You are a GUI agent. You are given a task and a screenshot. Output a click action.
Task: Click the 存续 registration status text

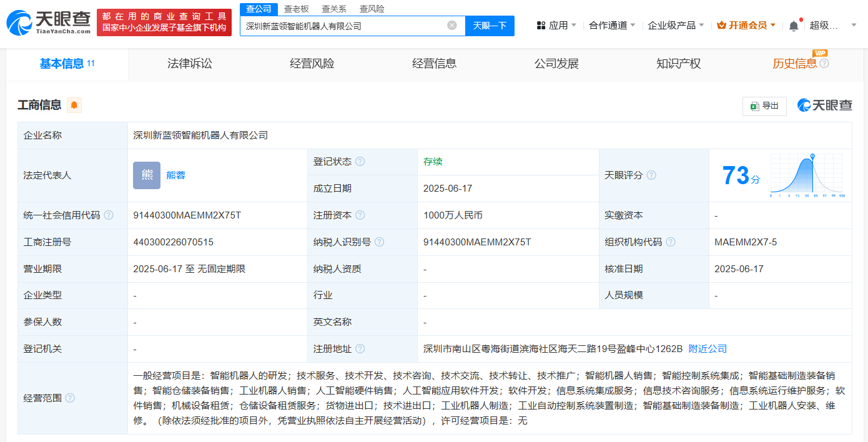coord(433,162)
